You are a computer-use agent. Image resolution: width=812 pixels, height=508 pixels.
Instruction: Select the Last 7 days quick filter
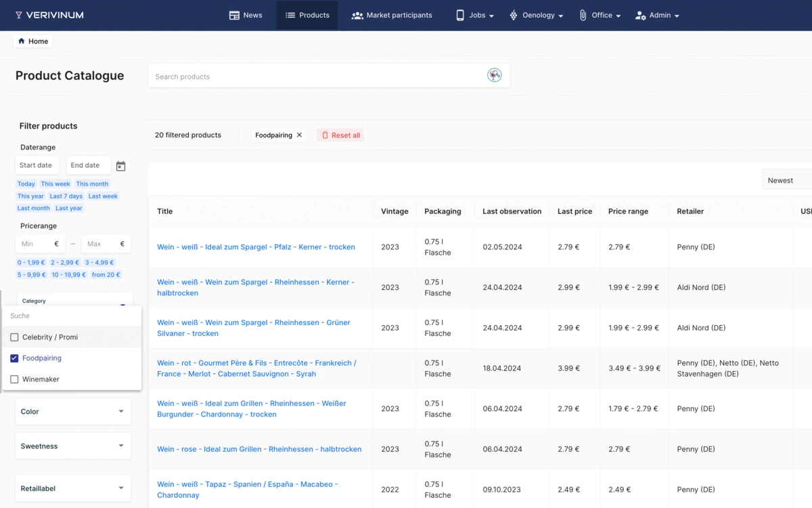(x=66, y=196)
